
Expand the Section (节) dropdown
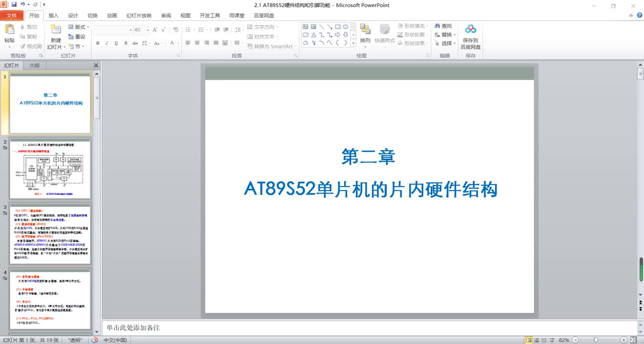click(x=77, y=46)
